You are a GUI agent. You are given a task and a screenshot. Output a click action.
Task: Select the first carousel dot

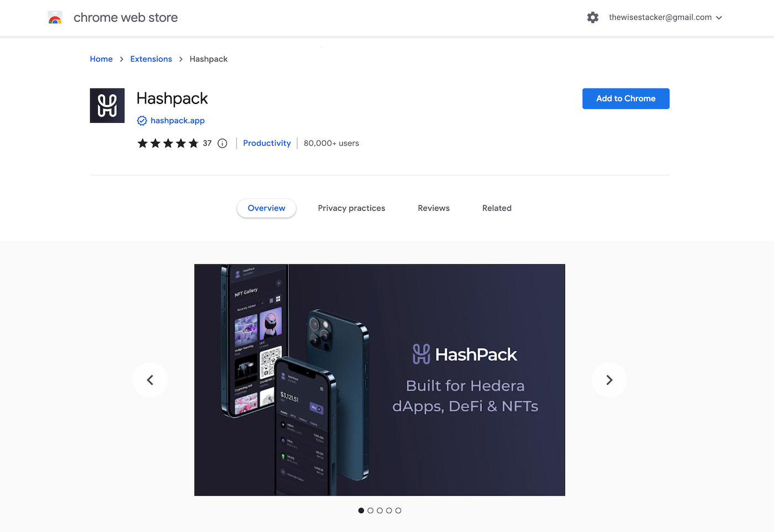click(361, 510)
